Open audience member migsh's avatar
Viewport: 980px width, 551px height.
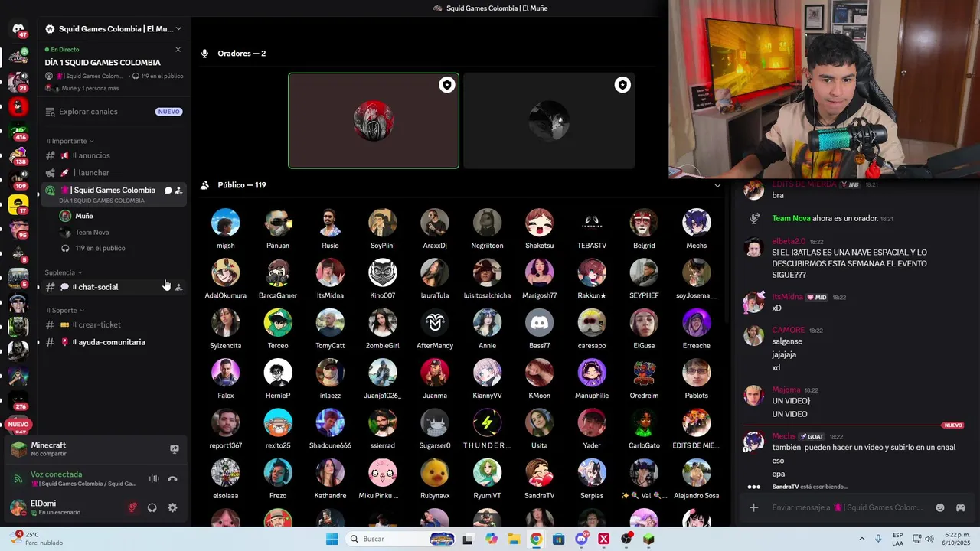[x=225, y=223]
